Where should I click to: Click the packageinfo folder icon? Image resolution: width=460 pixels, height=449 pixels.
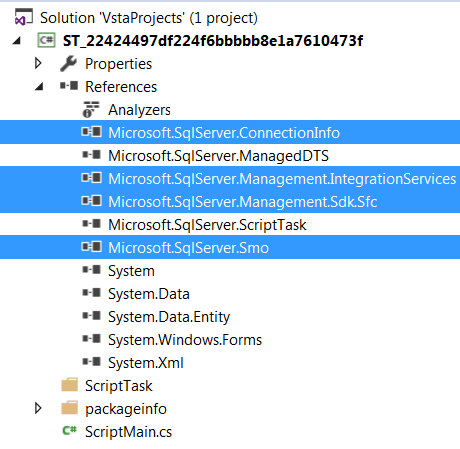(x=69, y=408)
